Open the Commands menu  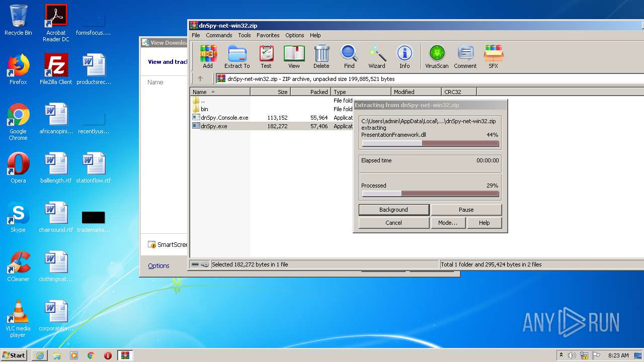219,35
